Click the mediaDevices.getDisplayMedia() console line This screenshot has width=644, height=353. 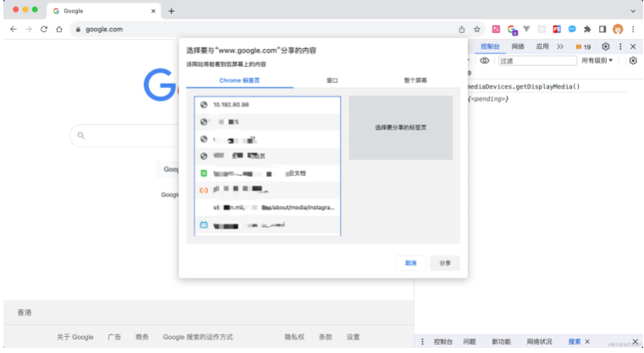(x=524, y=86)
